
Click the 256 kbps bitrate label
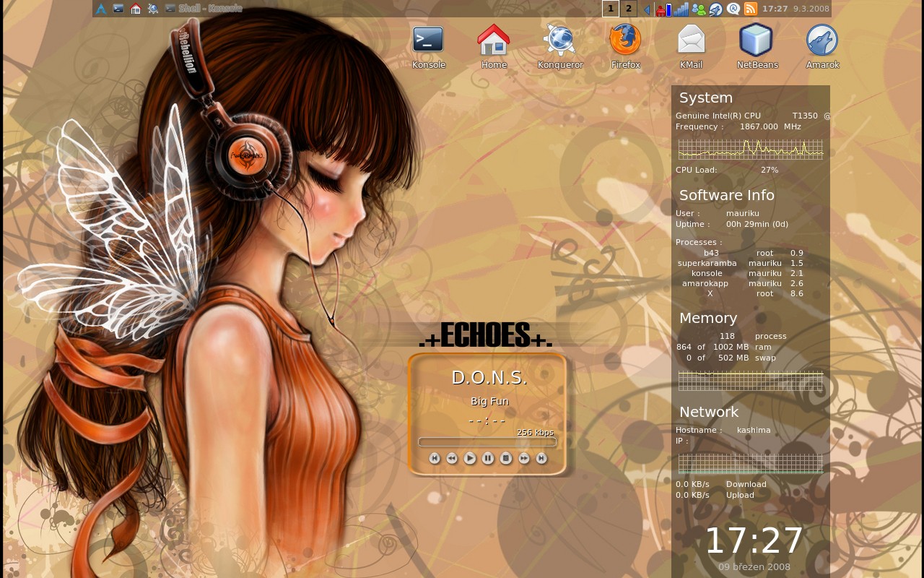point(535,432)
